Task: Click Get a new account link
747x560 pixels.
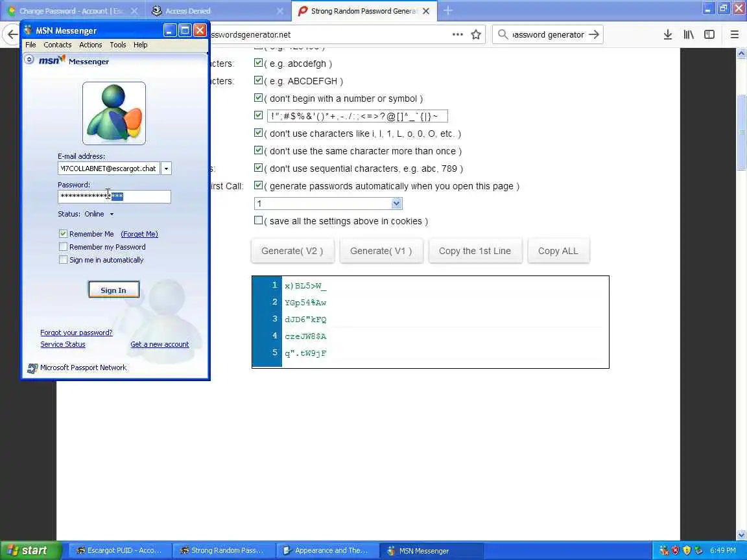Action: pyautogui.click(x=160, y=344)
